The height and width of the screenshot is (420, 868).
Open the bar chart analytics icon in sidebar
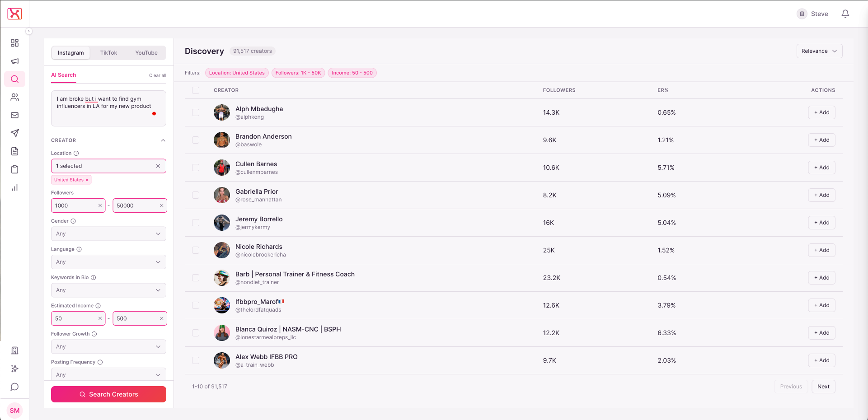(x=14, y=187)
